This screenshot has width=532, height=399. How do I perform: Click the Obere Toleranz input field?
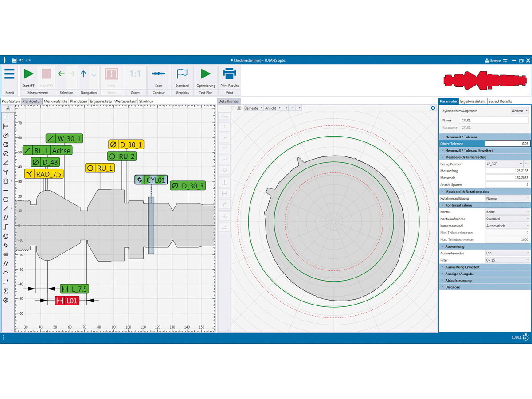pyautogui.click(x=507, y=144)
